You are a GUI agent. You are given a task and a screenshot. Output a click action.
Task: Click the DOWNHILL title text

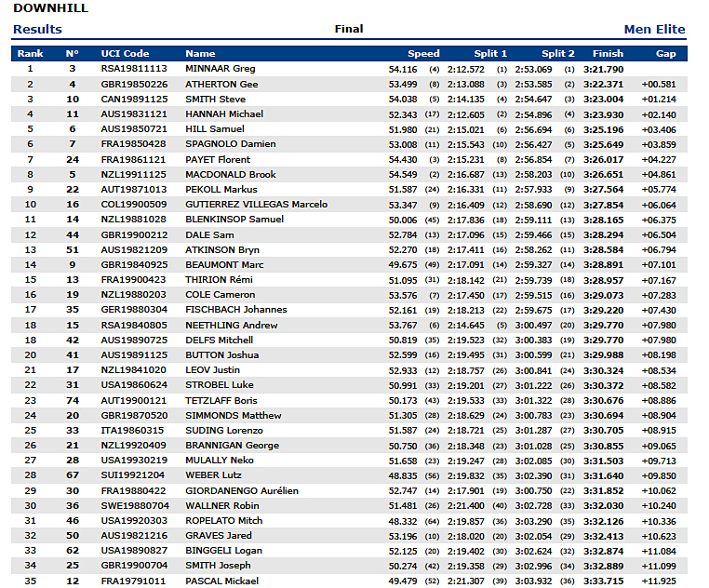(x=51, y=8)
